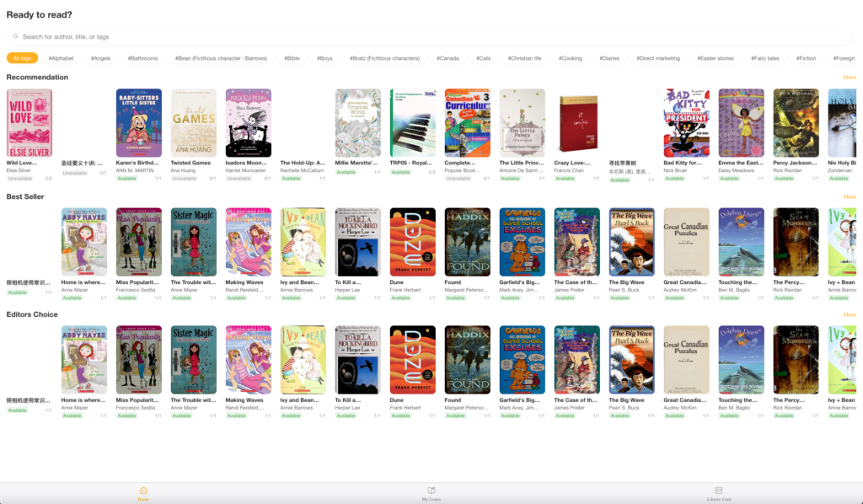Filter by the #Bible tag
The width and height of the screenshot is (863, 504).
pos(292,58)
